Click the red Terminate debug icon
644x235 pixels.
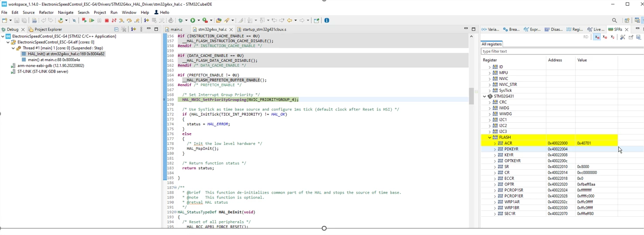click(106, 20)
